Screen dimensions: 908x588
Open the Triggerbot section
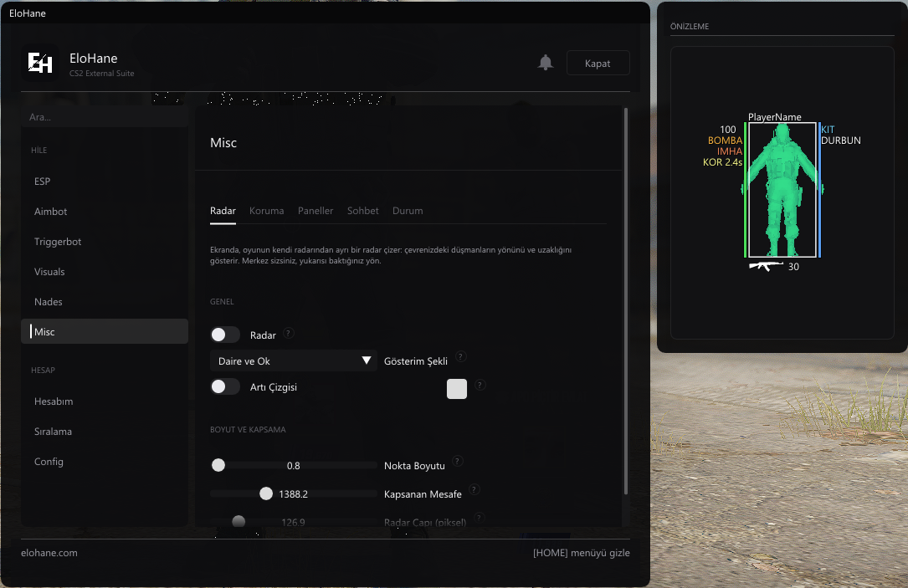(105, 242)
